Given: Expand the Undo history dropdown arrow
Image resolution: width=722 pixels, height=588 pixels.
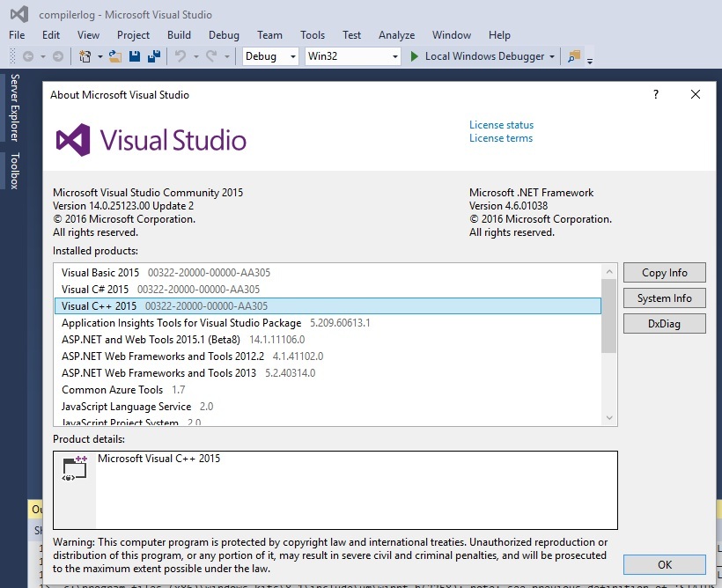Looking at the screenshot, I should click(196, 56).
